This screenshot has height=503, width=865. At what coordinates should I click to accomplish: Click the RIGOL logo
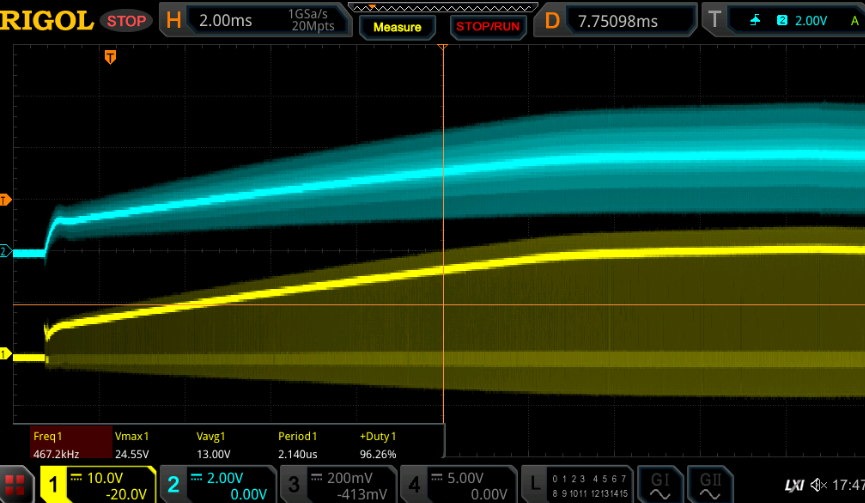click(46, 21)
